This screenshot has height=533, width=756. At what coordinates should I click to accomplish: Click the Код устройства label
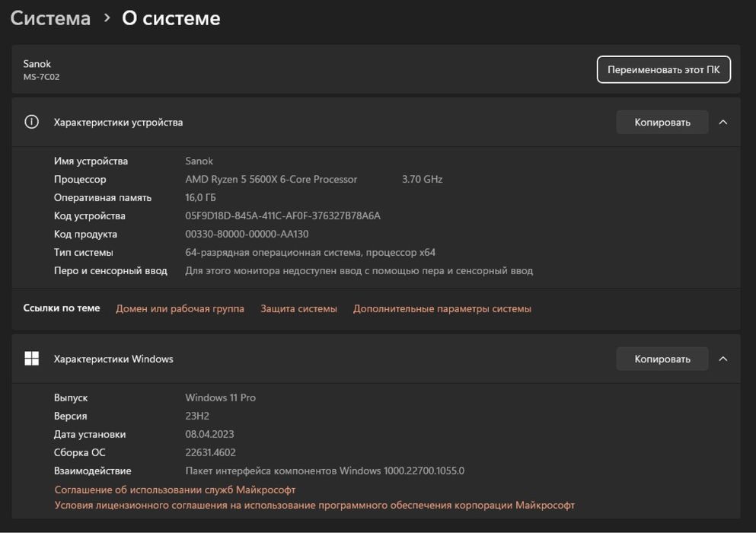90,216
